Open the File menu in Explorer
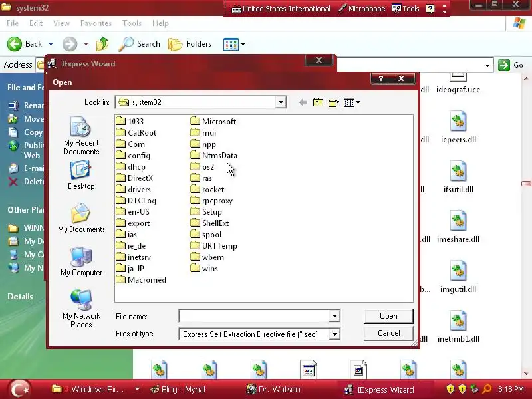The height and width of the screenshot is (399, 532). pyautogui.click(x=13, y=23)
